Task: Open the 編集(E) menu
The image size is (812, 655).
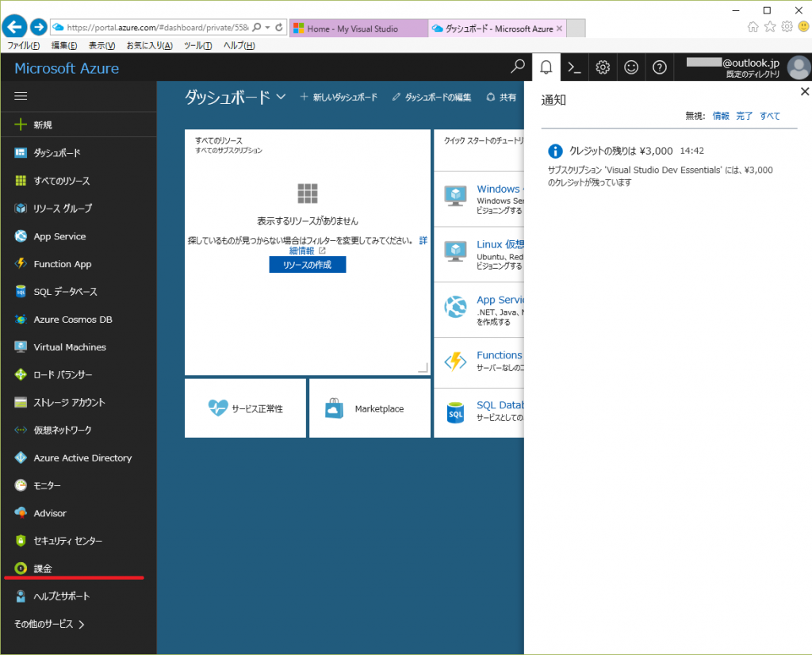Action: pyautogui.click(x=64, y=45)
